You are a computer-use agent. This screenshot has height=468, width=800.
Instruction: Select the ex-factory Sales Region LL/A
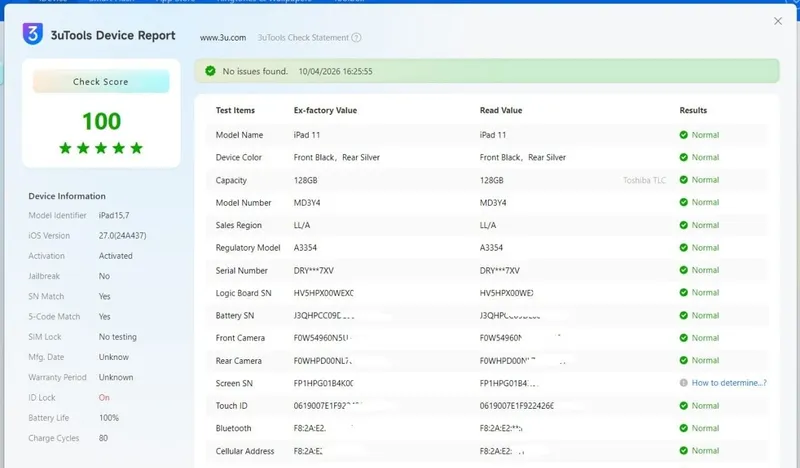click(x=302, y=225)
